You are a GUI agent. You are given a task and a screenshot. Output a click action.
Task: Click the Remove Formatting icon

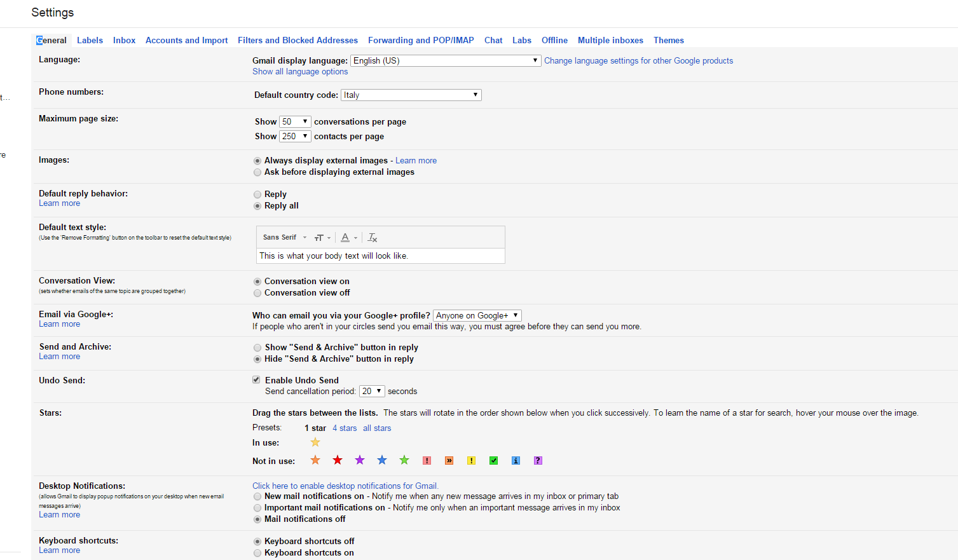coord(373,238)
